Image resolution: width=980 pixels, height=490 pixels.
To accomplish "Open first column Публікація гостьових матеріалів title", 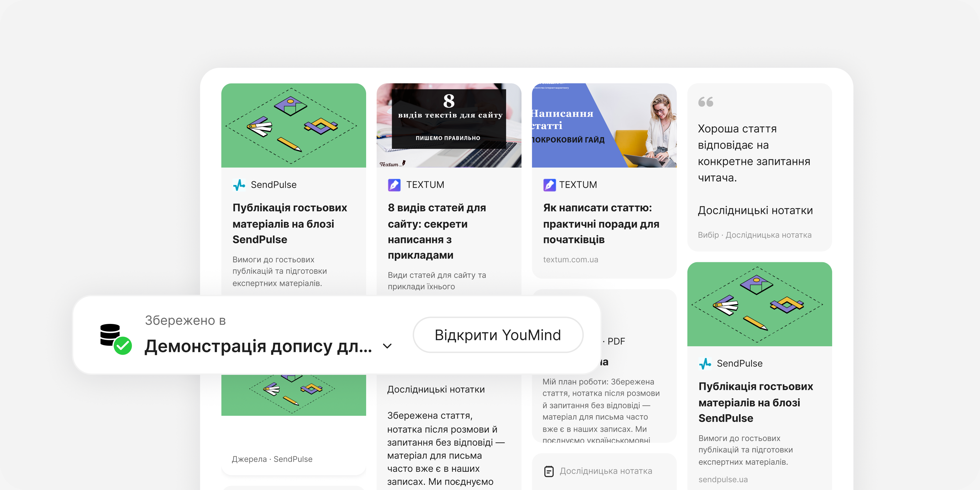I will tap(290, 224).
